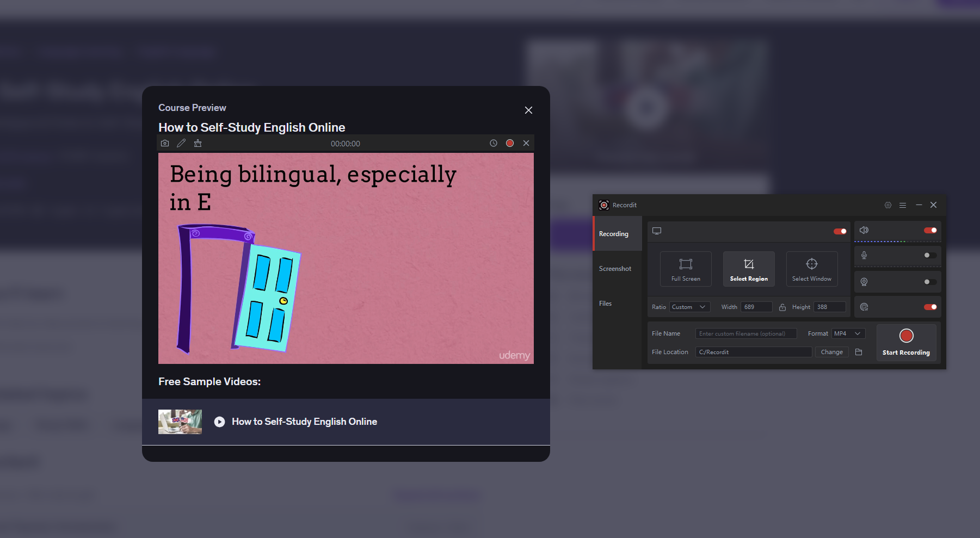
Task: Open the Files tab
Action: click(x=606, y=304)
